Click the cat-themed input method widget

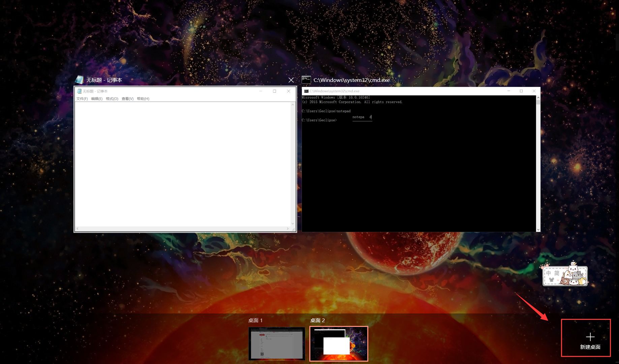point(565,275)
